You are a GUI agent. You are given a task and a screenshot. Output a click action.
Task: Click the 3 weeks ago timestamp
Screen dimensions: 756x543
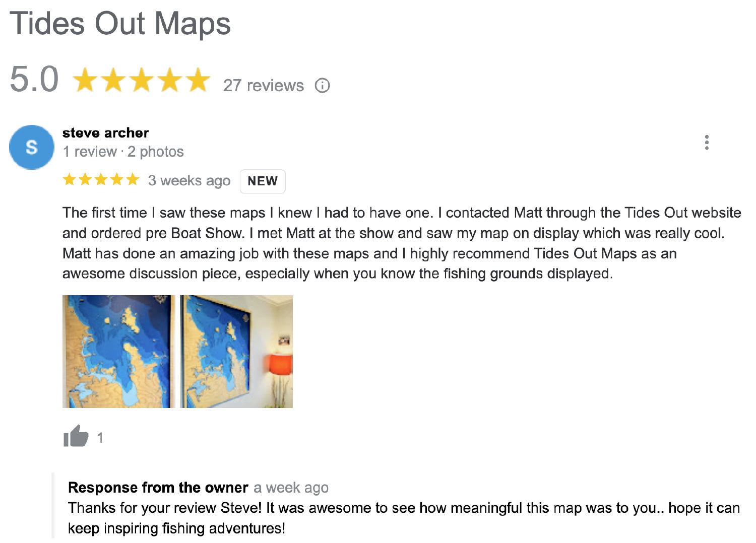189,180
